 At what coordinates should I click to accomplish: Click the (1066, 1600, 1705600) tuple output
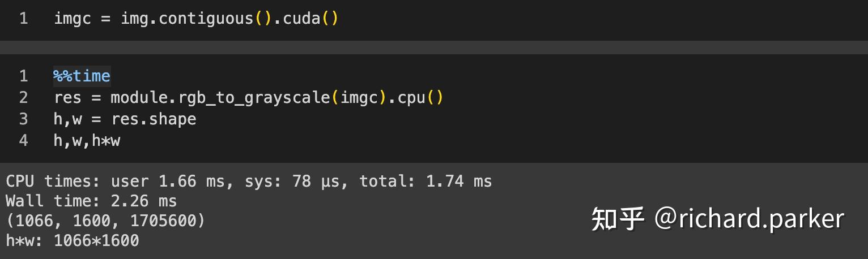click(x=105, y=221)
